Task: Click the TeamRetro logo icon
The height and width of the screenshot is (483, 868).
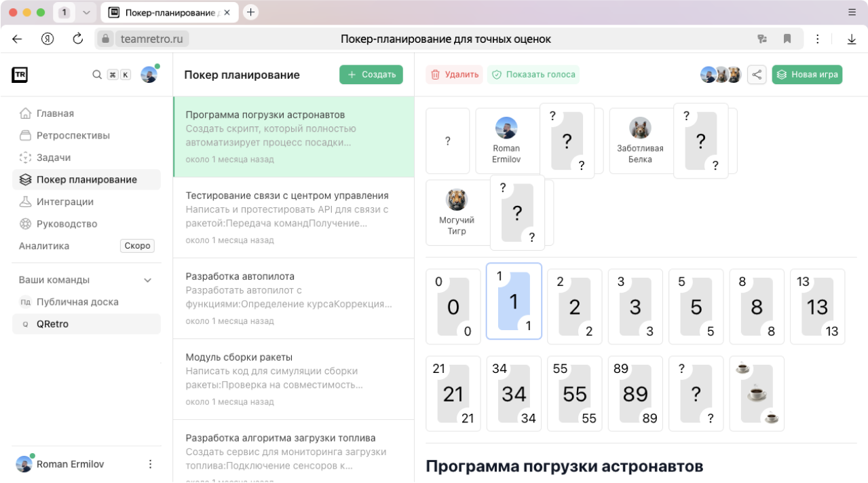Action: click(x=20, y=75)
